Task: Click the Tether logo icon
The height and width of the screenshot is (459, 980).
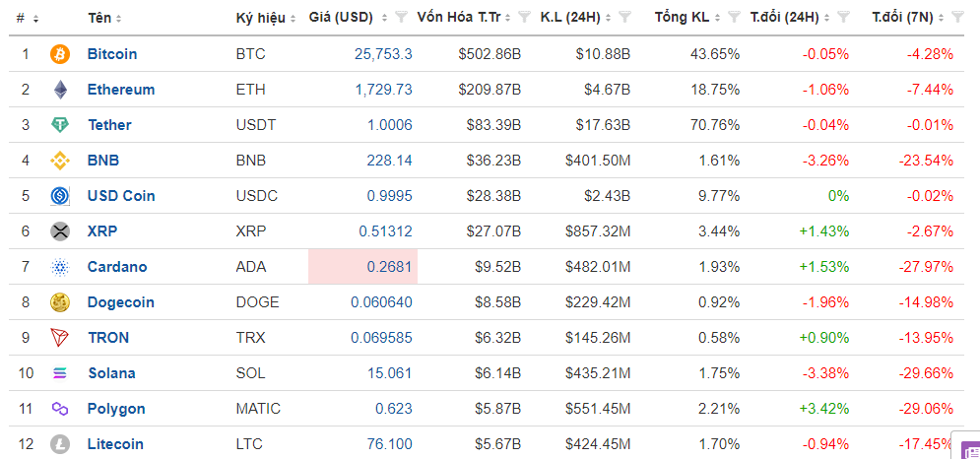Action: point(60,125)
